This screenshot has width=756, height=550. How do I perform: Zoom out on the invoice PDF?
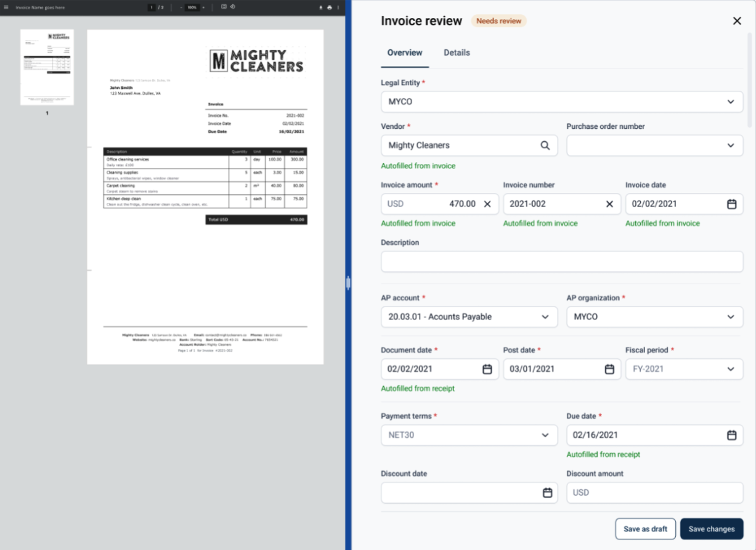point(181,7)
